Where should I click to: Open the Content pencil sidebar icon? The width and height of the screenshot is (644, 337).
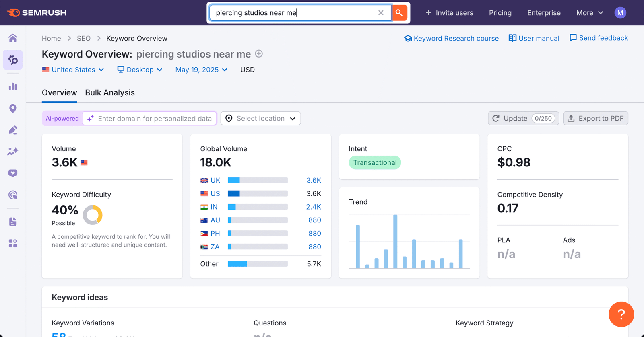click(x=13, y=130)
